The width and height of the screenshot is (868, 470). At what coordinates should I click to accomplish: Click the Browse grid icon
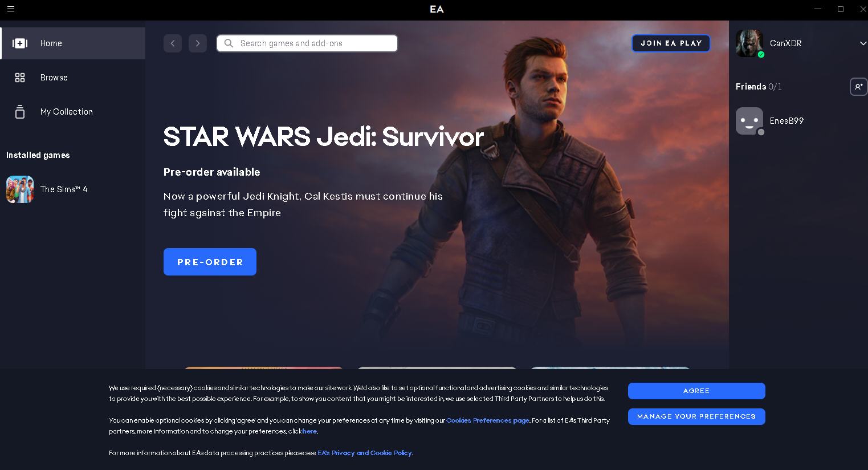[x=20, y=78]
